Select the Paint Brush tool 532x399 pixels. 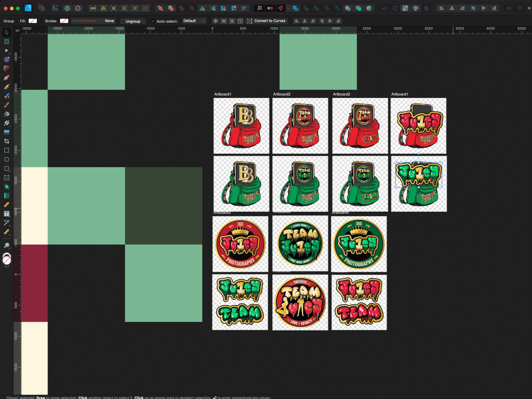6,105
